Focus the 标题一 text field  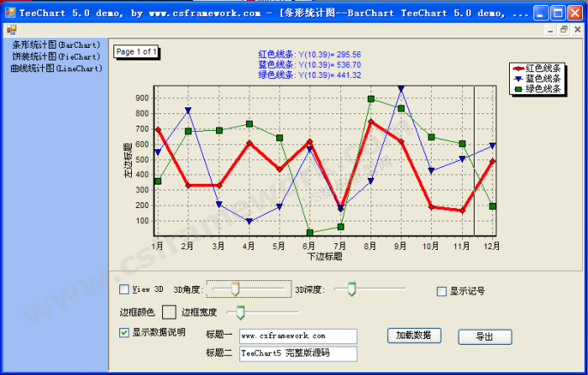pos(297,336)
